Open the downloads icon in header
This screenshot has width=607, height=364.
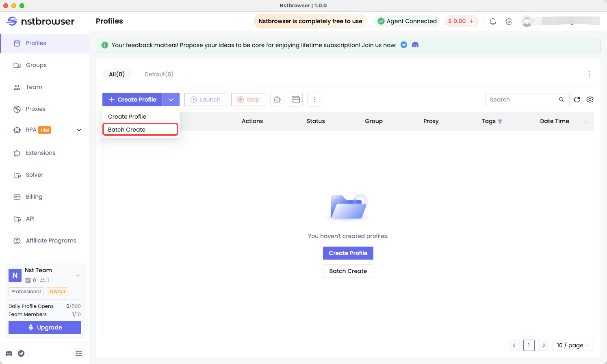tap(509, 22)
